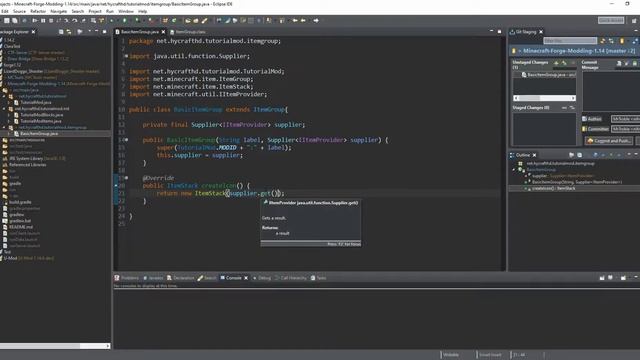This screenshot has width=640, height=360.
Task: Click the Add Signed-off-by icon
Action: coord(627,63)
